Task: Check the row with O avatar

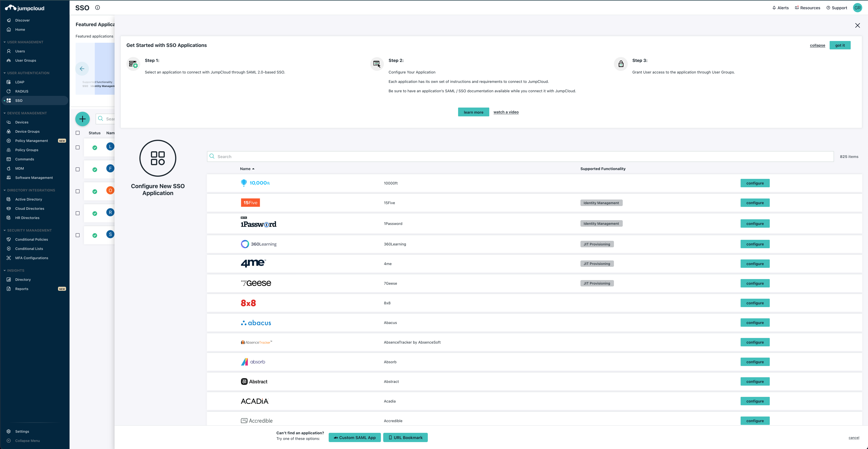Action: point(78,191)
